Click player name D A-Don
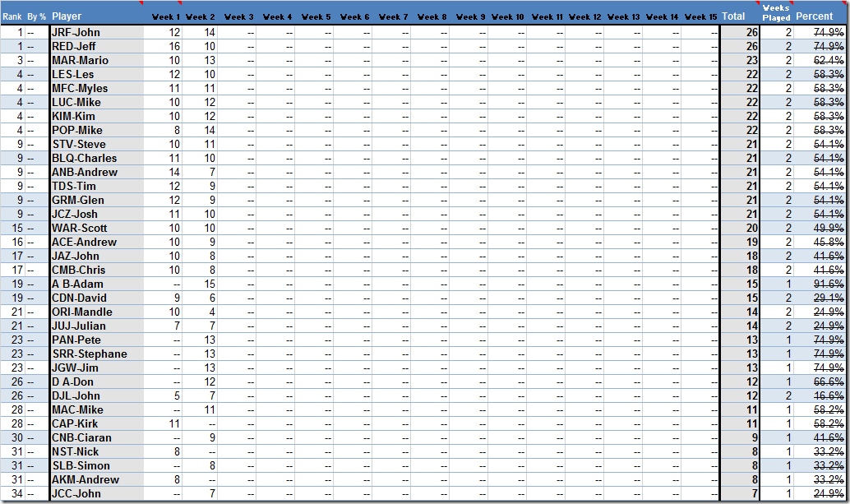This screenshot has height=504, width=850. point(72,382)
